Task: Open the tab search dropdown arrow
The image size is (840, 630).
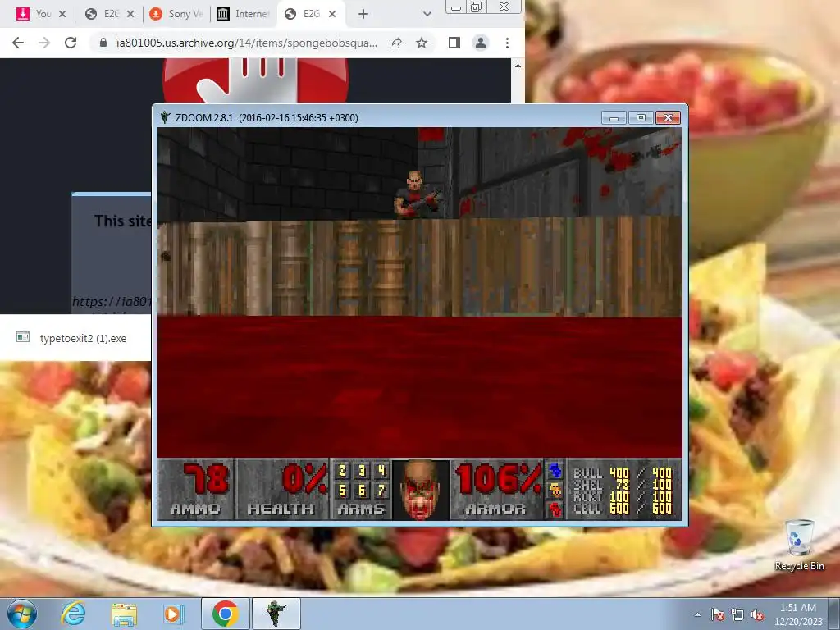Action: coord(427,15)
